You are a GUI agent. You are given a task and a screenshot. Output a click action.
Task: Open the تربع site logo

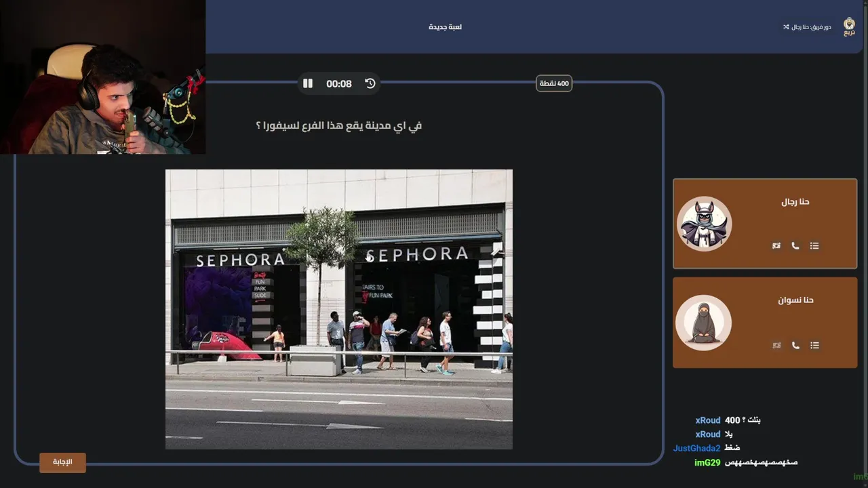click(x=849, y=27)
